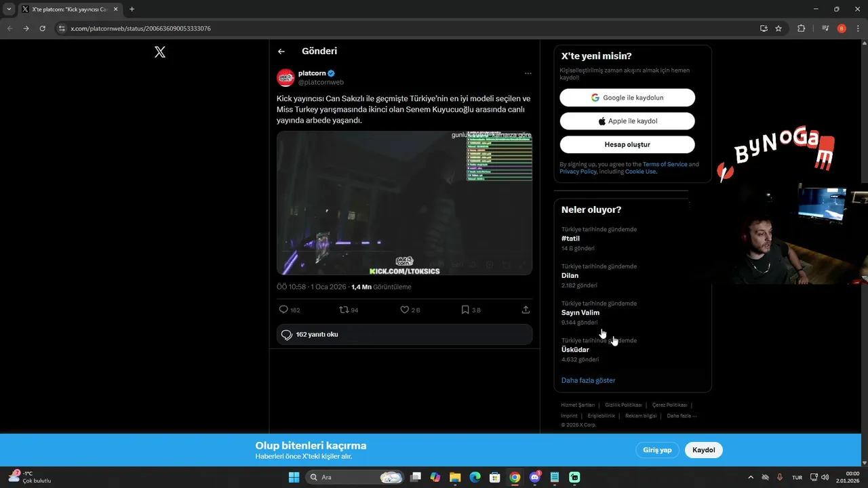Open Cookie Use link
Screen dimensions: 868x488
tap(640, 171)
